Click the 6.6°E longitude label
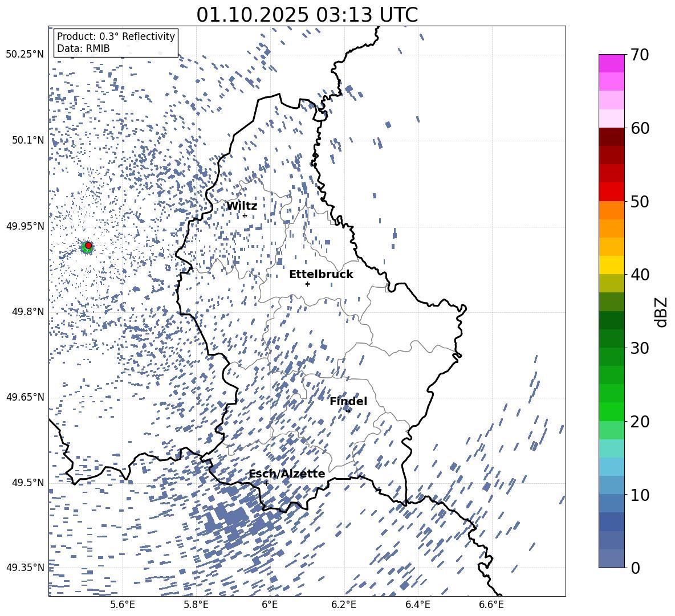Image resolution: width=675 pixels, height=616 pixels. (x=491, y=605)
